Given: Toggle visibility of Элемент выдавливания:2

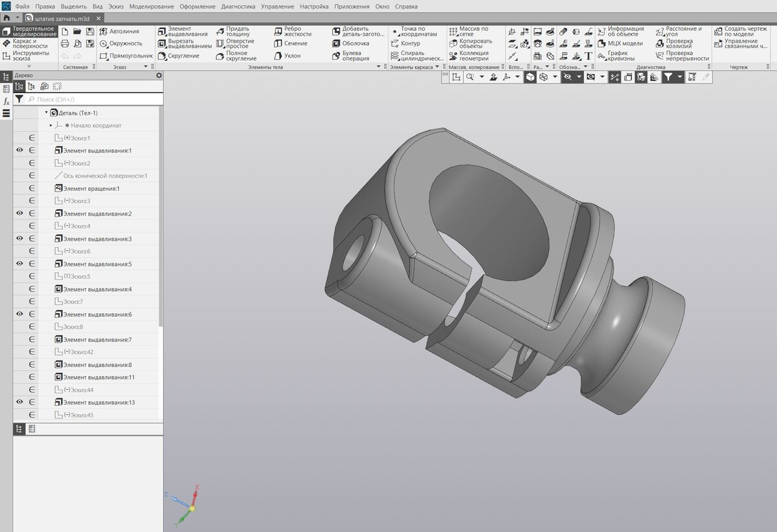Looking at the screenshot, I should point(19,213).
